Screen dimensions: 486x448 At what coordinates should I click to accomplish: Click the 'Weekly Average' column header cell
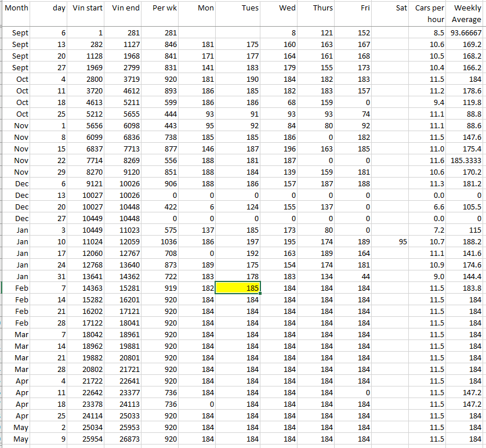[466, 14]
